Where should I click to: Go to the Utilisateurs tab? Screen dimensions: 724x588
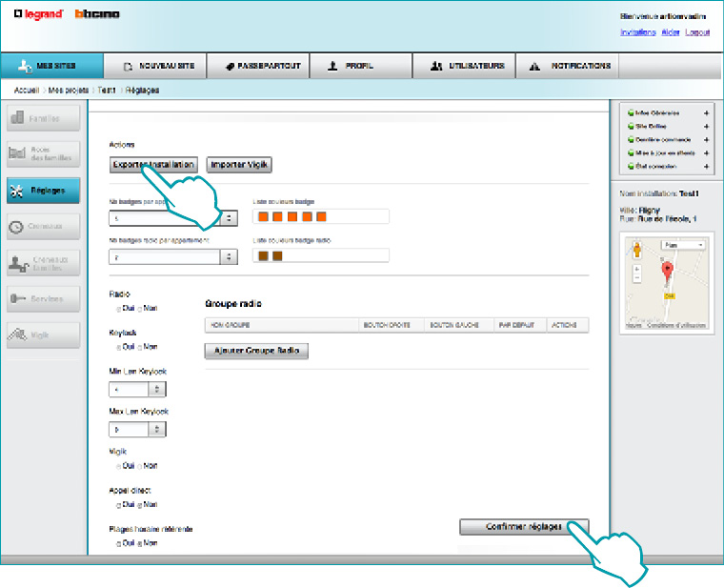click(465, 67)
